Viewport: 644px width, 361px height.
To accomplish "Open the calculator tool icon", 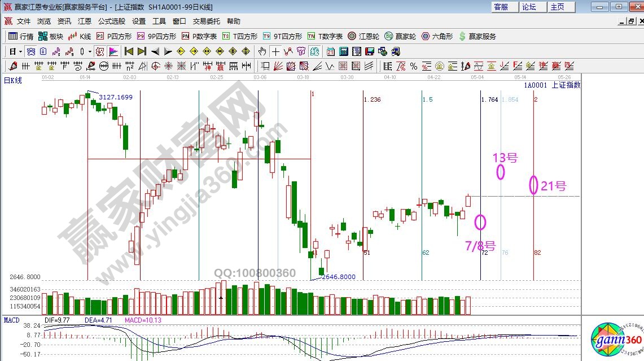I will coord(344,51).
